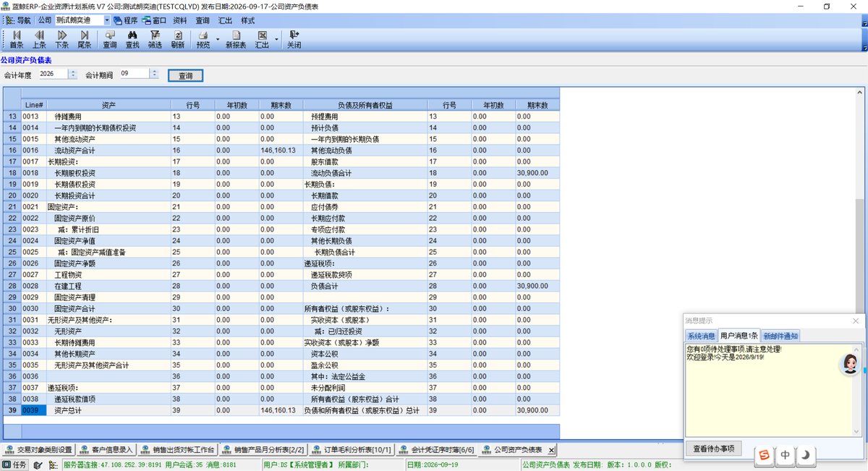Expand the arrow next to 预览
This screenshot has width=868, height=471.
click(x=218, y=40)
